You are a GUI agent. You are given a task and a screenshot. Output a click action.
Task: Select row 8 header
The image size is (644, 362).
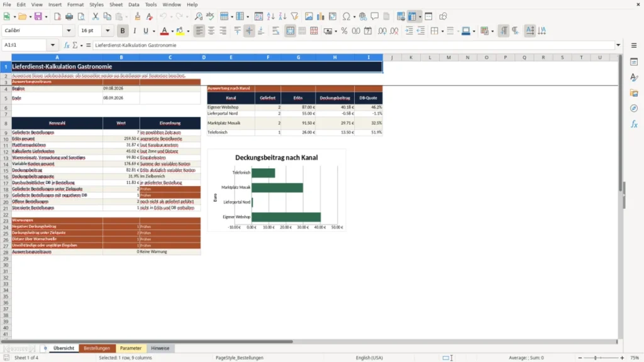[6, 123]
